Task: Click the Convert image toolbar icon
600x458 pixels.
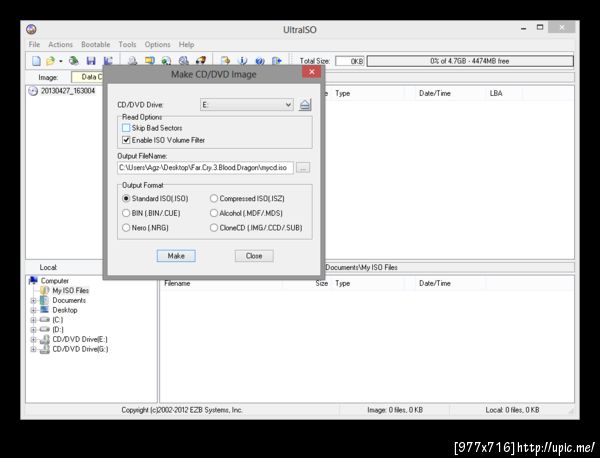Action: tap(166, 61)
